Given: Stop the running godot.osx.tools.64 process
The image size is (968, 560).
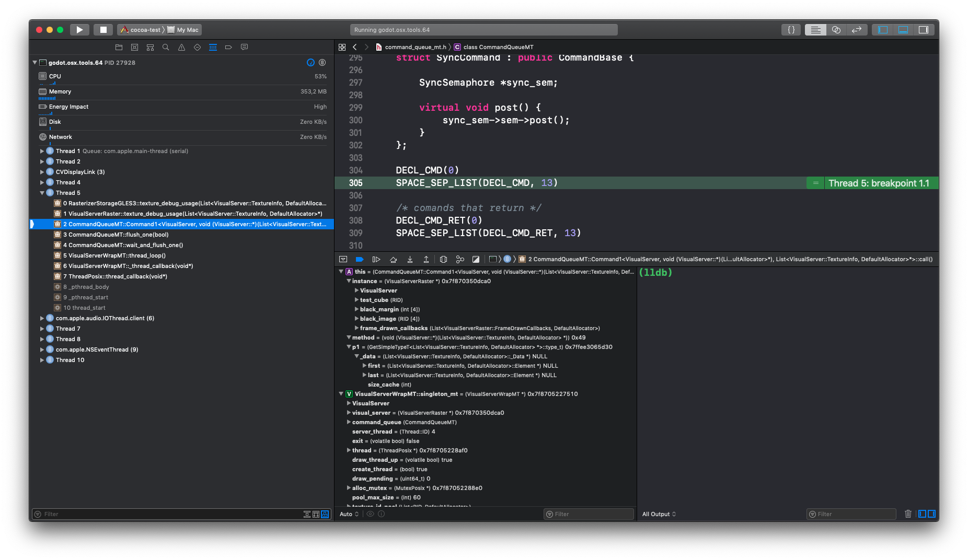Looking at the screenshot, I should (103, 30).
